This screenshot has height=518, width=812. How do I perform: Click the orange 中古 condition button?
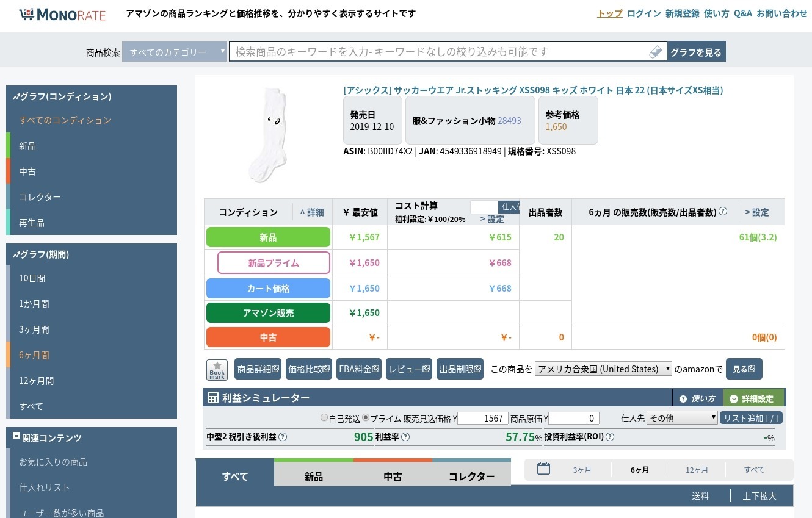tap(268, 337)
